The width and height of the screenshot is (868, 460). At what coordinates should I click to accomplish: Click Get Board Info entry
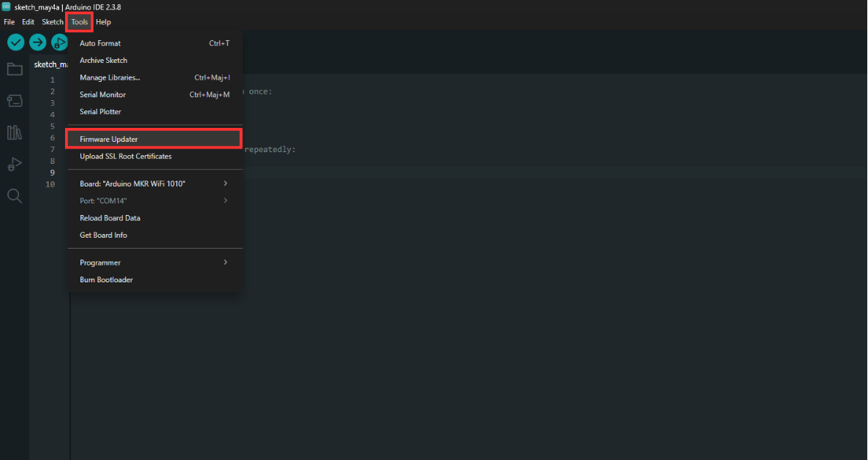(x=155, y=235)
